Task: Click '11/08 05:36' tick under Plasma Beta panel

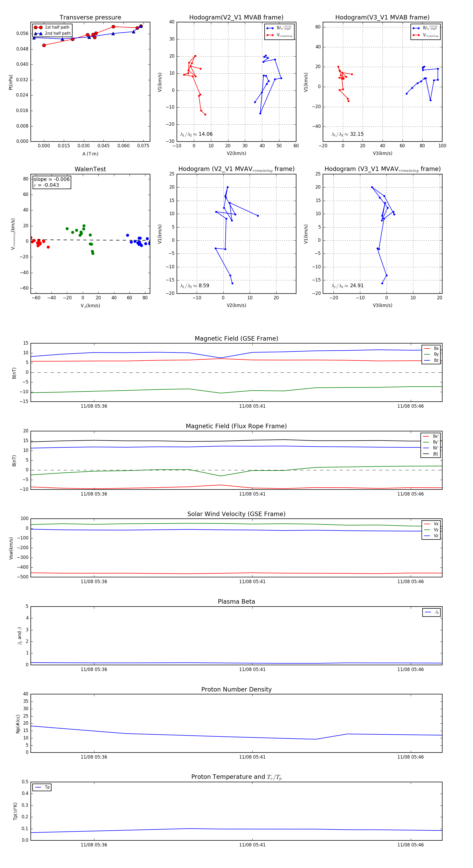Action: (94, 669)
